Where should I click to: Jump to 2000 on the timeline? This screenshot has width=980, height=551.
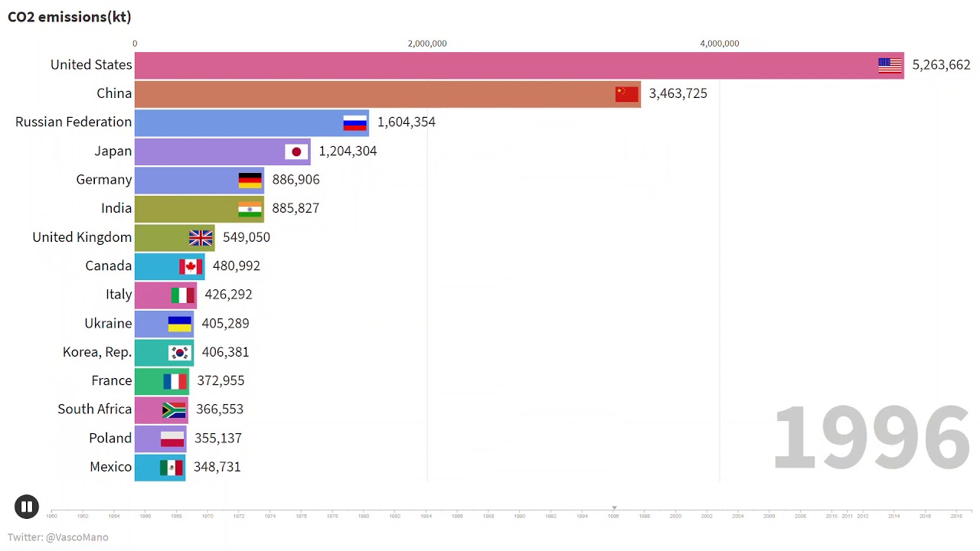tap(675, 516)
